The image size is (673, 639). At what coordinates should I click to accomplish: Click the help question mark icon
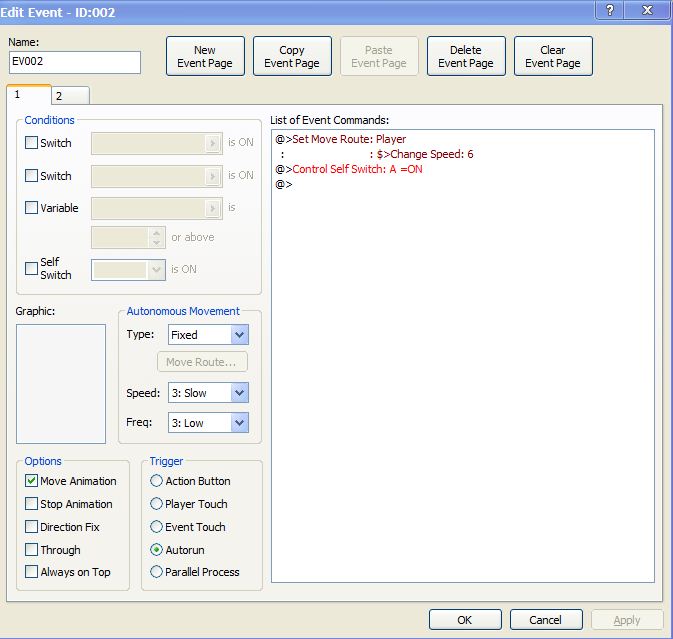tap(609, 10)
